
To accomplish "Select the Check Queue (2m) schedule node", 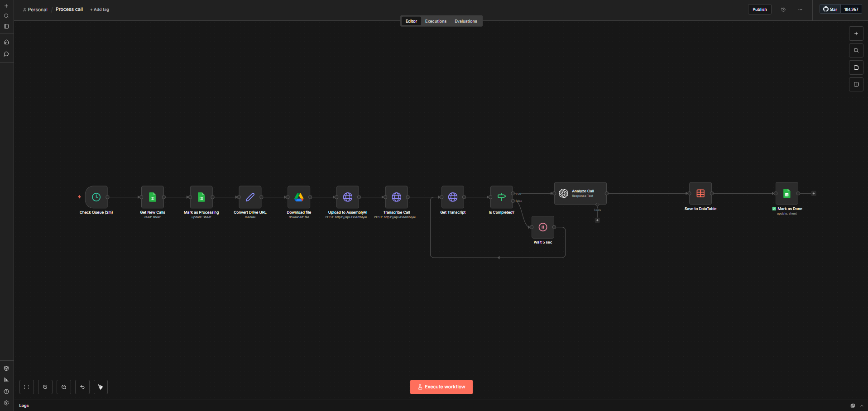I will tap(96, 197).
